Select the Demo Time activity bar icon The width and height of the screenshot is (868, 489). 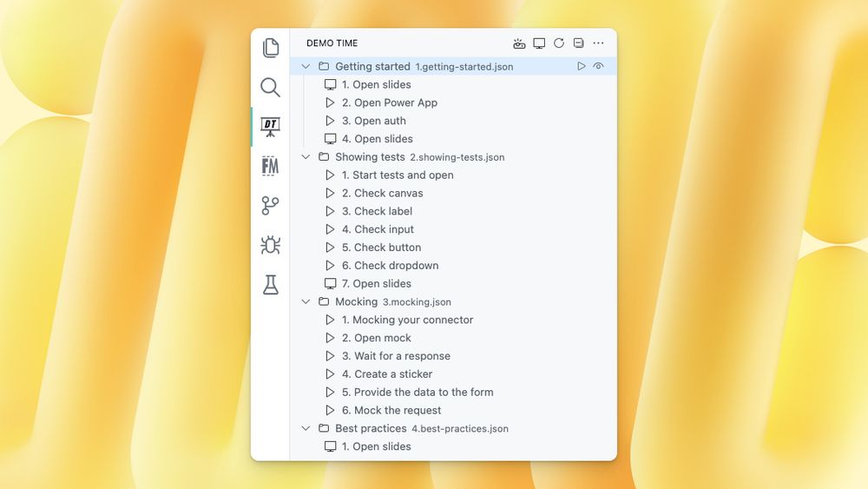coord(270,127)
